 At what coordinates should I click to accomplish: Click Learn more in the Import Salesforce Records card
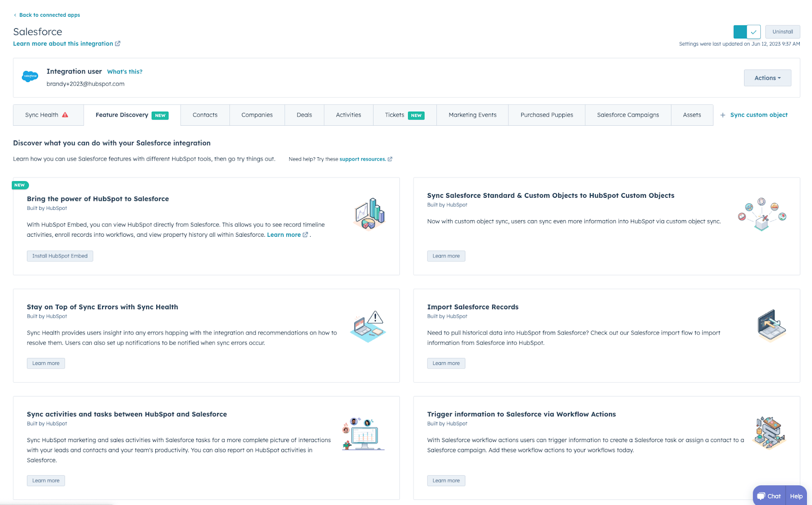pos(446,363)
